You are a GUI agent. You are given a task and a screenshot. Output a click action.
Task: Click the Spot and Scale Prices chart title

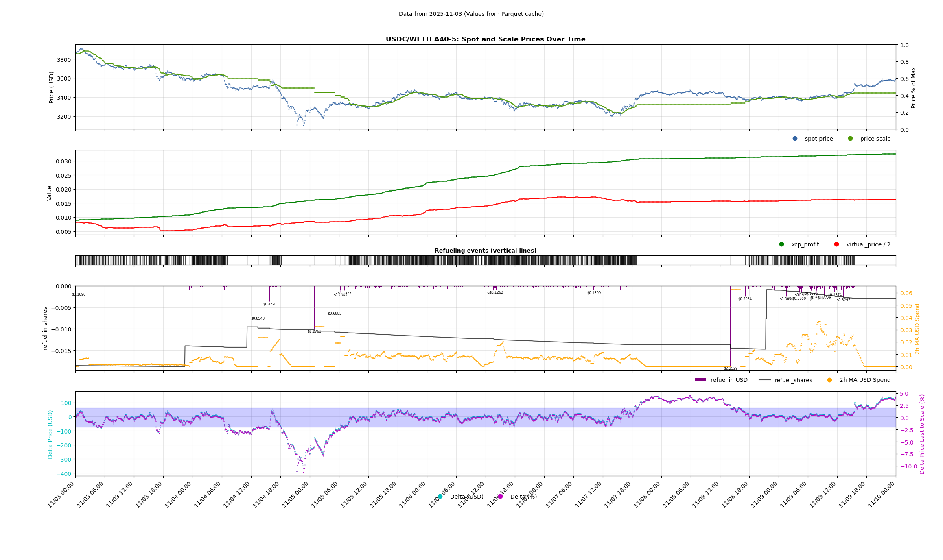pyautogui.click(x=485, y=39)
